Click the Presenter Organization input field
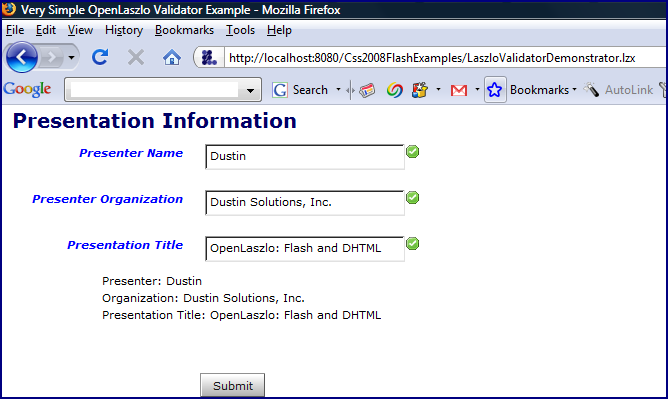This screenshot has width=668, height=399. pyautogui.click(x=305, y=203)
